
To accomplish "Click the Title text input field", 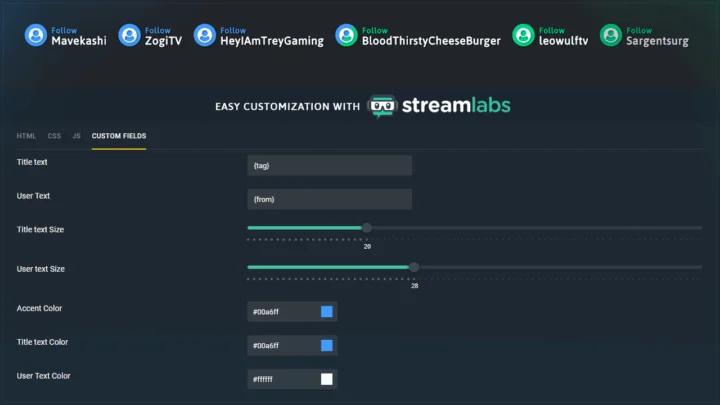I will [x=329, y=165].
